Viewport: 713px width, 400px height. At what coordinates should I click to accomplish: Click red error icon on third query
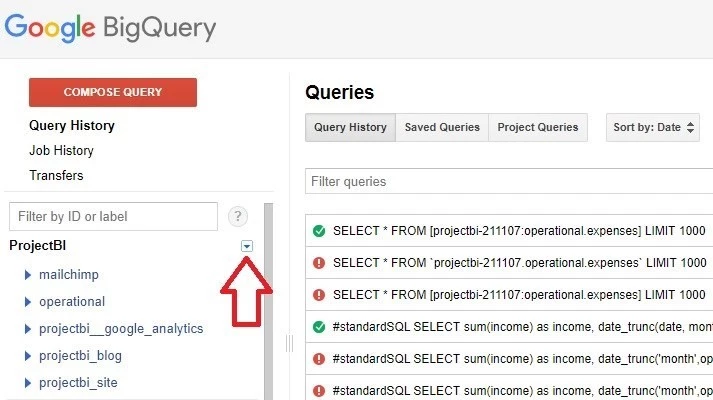click(319, 295)
